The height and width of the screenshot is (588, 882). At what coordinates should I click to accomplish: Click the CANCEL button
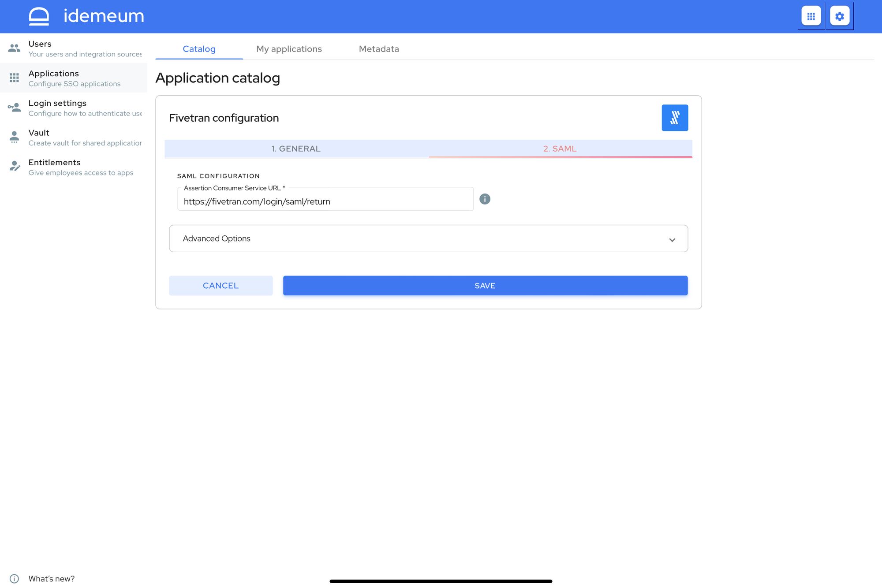click(x=220, y=286)
